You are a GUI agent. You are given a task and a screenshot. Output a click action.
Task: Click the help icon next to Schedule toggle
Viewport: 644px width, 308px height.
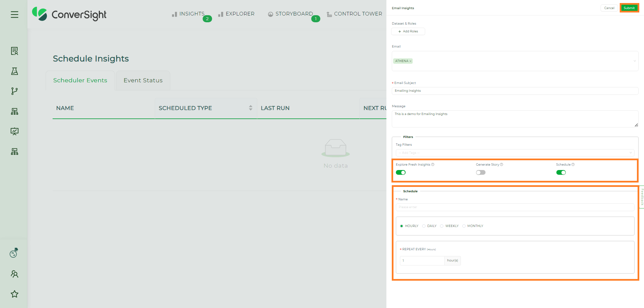(x=573, y=165)
